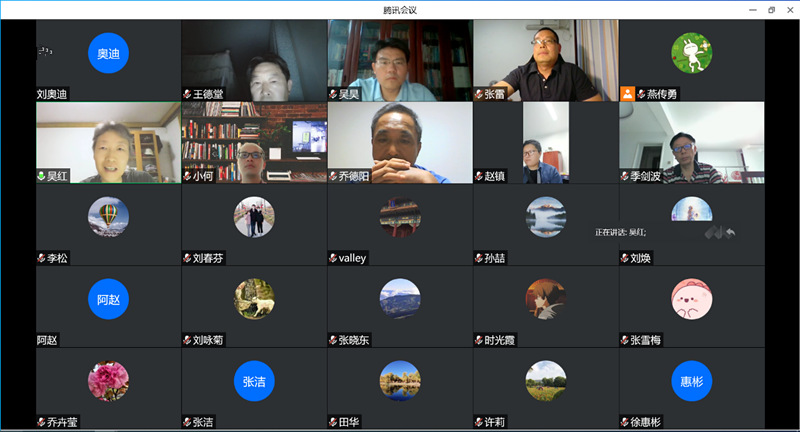Open 小何's video tile with bookshelf background
The image size is (800, 432).
254,140
